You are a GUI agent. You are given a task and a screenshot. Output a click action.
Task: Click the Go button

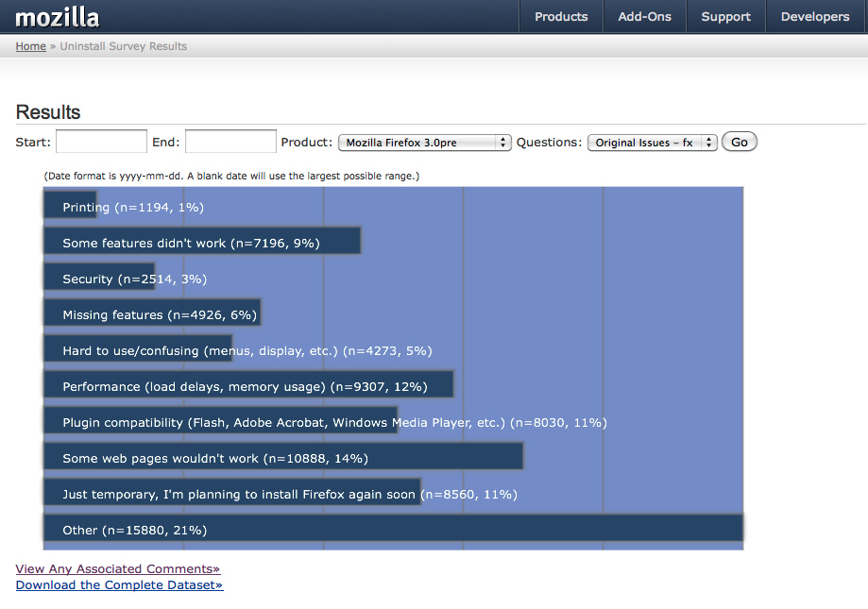pos(739,143)
